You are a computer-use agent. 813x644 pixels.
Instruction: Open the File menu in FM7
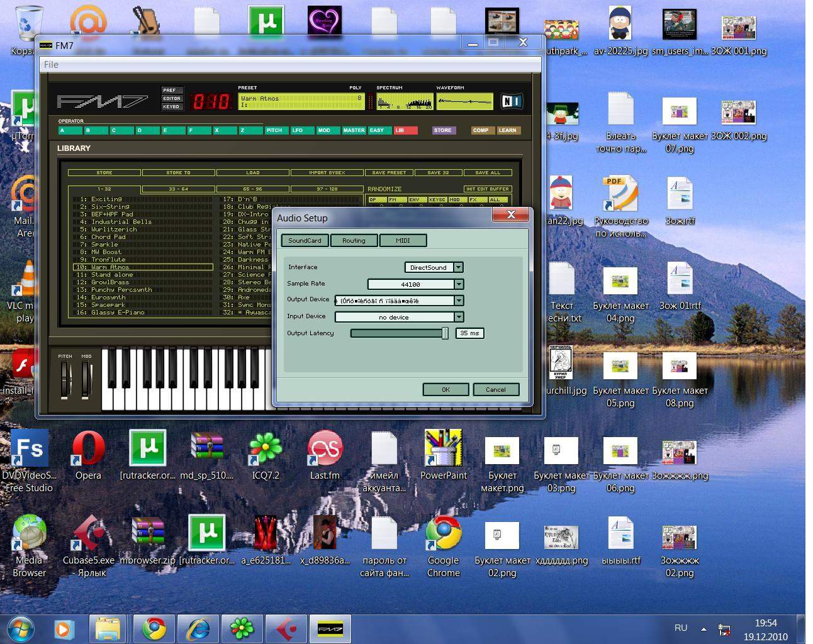pos(52,64)
